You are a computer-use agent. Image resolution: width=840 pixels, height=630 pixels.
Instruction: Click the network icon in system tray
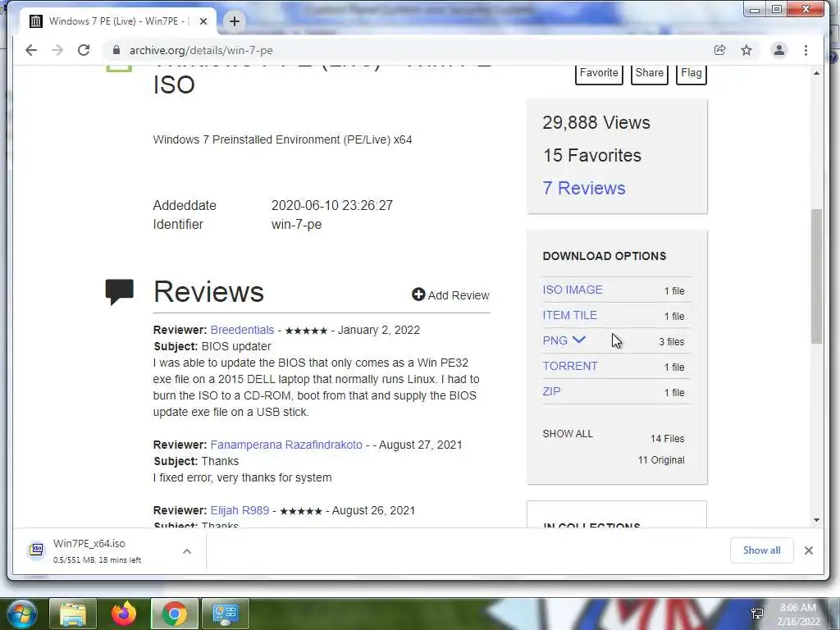757,614
